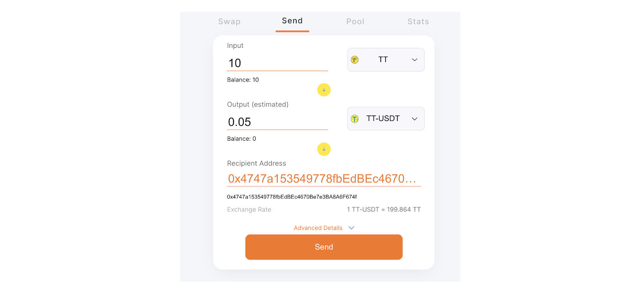
Task: Switch to the Swap tab
Action: coord(229,22)
